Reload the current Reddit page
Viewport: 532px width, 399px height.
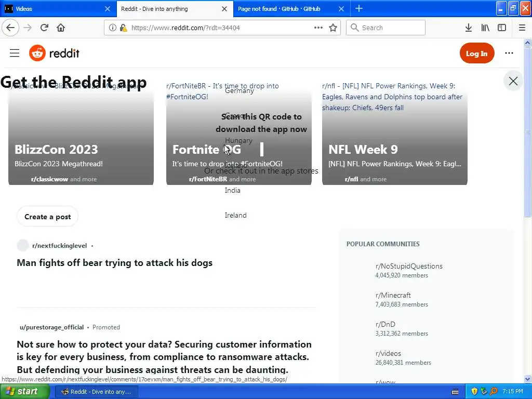click(x=44, y=28)
